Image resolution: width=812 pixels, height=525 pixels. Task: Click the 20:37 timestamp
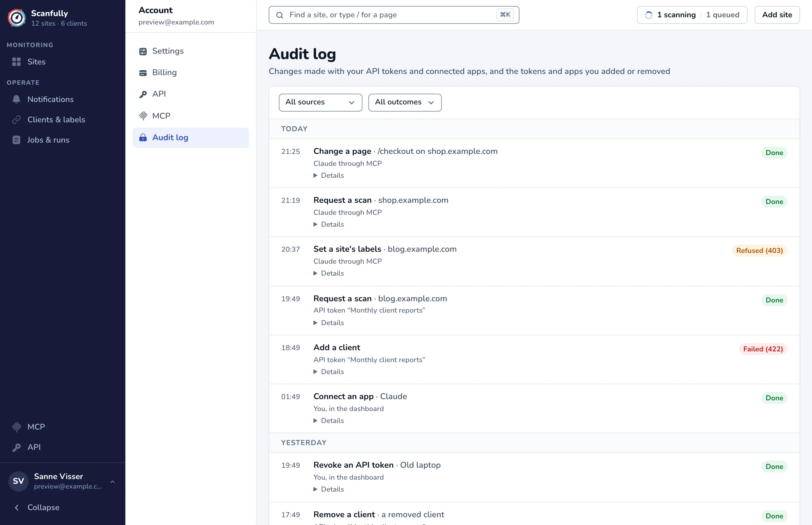pos(291,250)
